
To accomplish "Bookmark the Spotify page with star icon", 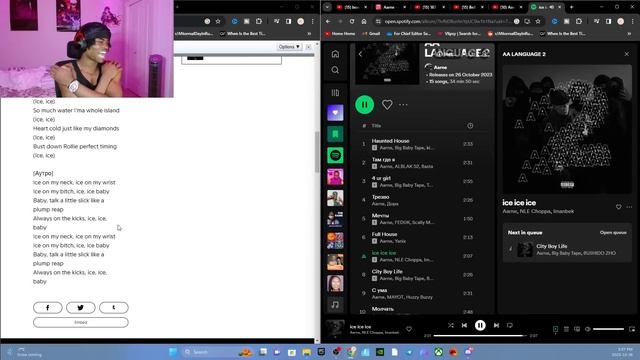I will [x=538, y=21].
